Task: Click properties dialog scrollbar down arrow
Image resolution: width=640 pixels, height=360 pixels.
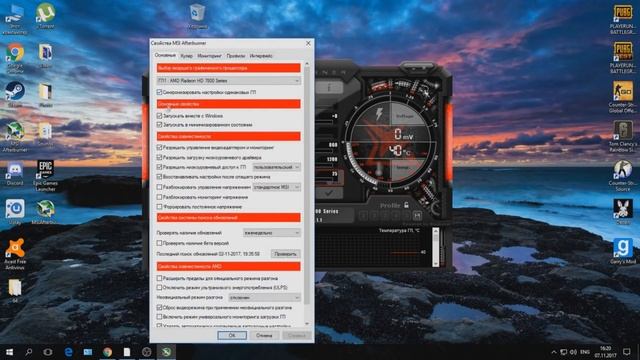Action: [x=307, y=324]
